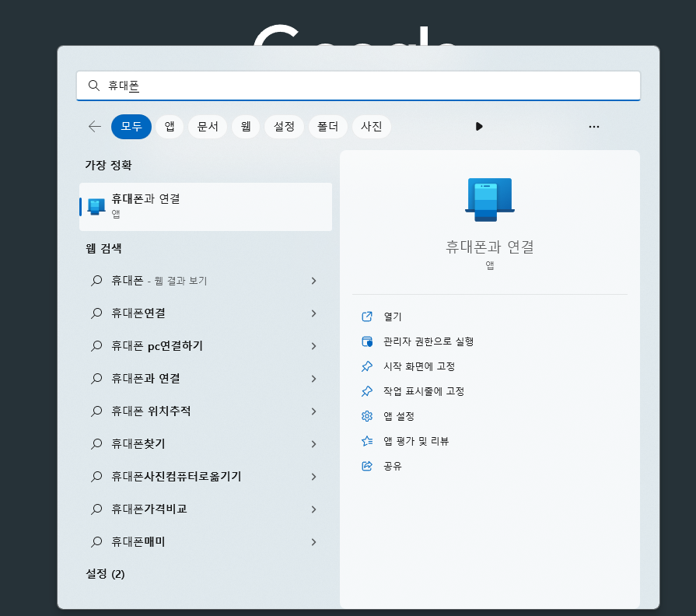
Task: Choose 시작 화면에 고정
Action: pyautogui.click(x=419, y=366)
